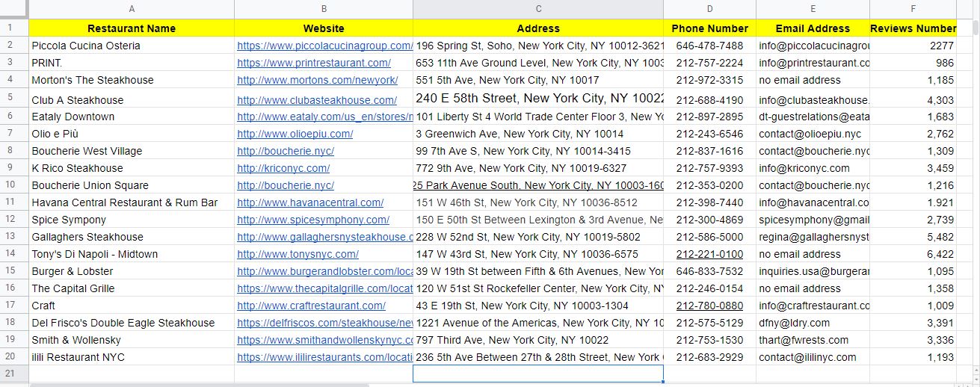The height and width of the screenshot is (387, 980).
Task: Click the Address header cell
Action: click(x=538, y=28)
